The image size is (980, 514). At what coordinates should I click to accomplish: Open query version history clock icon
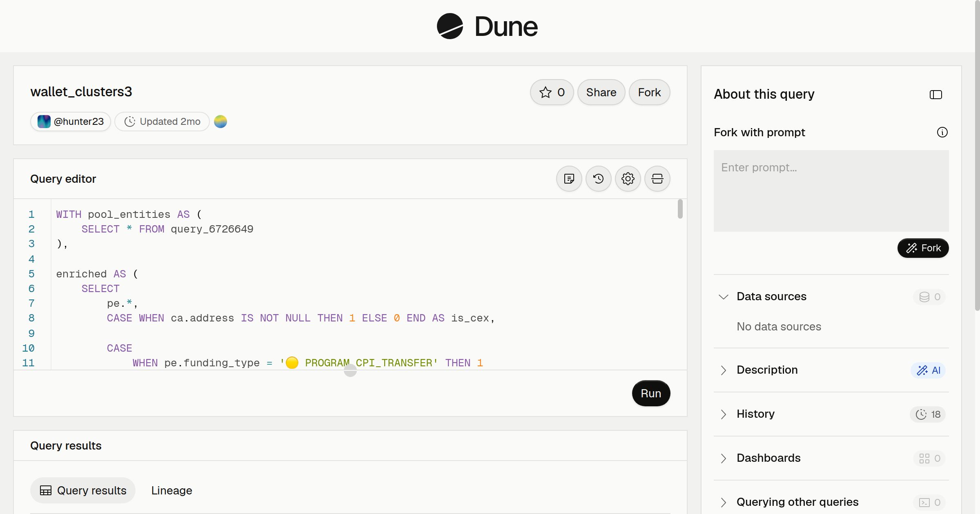point(599,179)
